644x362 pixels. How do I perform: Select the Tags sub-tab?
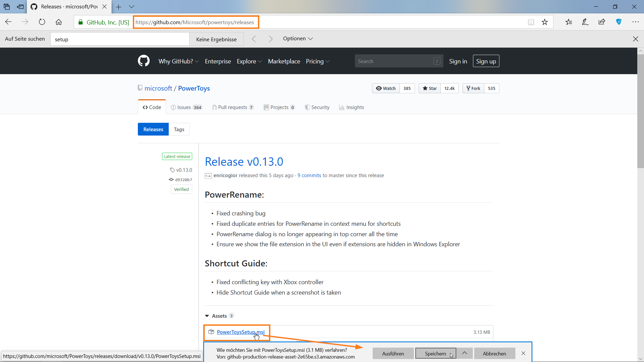click(x=179, y=129)
